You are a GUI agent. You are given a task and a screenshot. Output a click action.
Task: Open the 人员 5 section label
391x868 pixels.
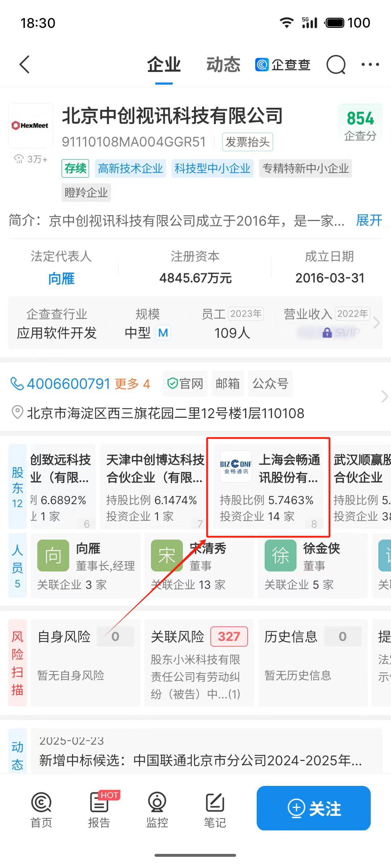[x=17, y=566]
